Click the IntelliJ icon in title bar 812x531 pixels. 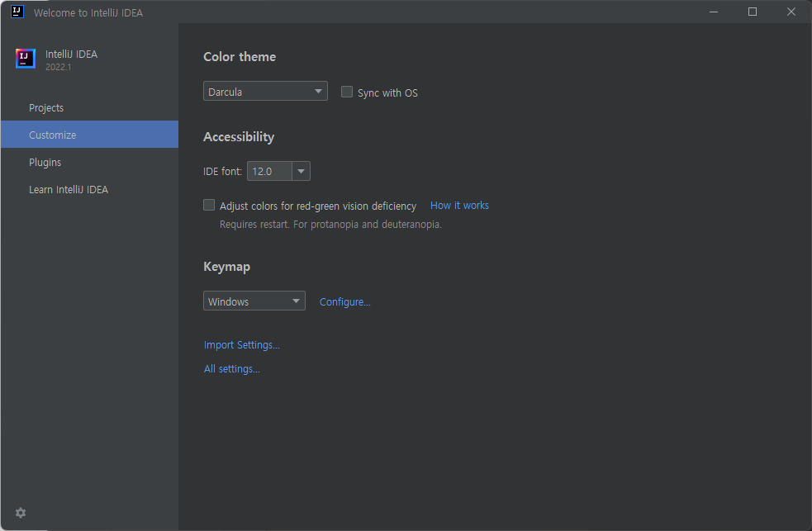point(17,12)
